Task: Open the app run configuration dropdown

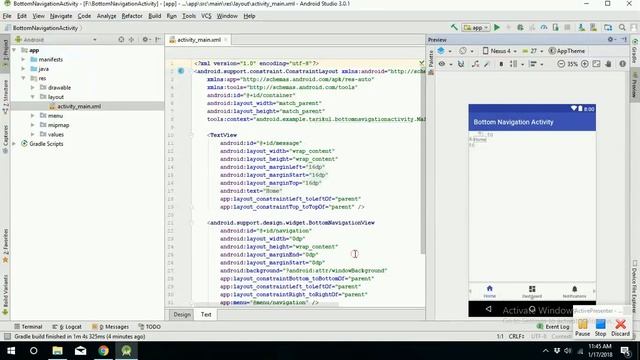Action: tap(476, 27)
